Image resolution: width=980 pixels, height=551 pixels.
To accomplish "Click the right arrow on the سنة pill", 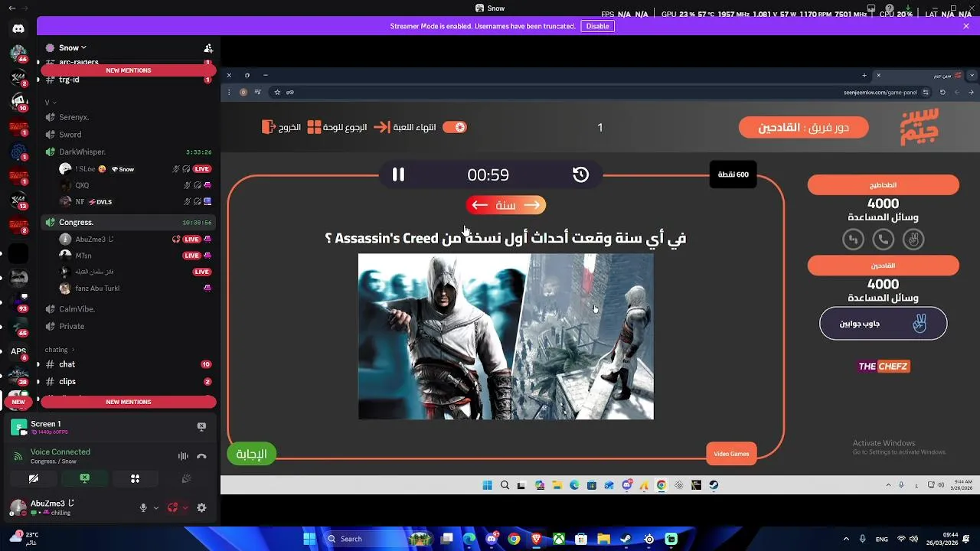I will [532, 205].
